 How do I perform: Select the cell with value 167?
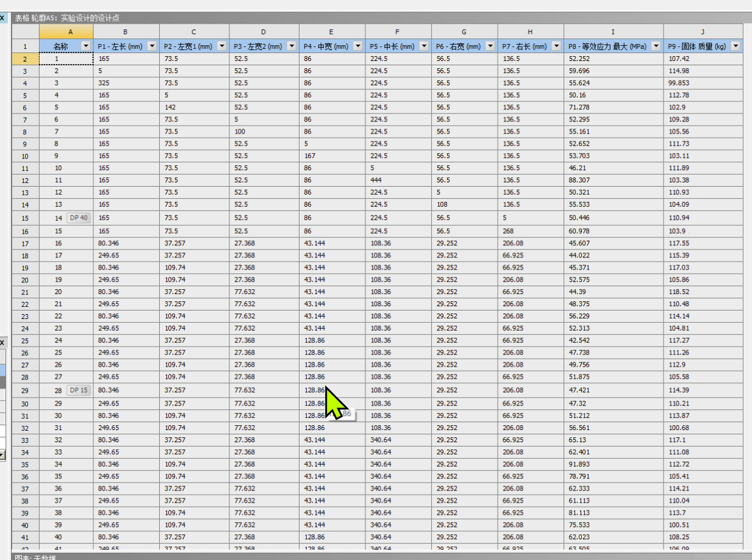point(332,156)
